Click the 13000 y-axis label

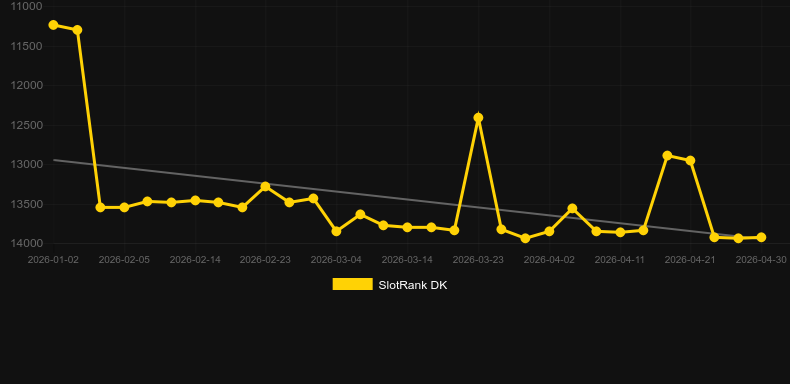point(26,165)
